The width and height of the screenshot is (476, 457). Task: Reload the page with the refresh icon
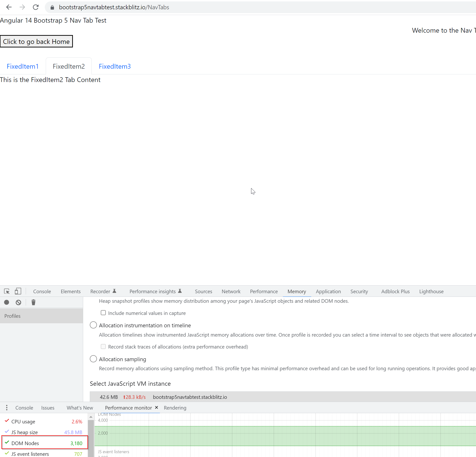tap(35, 7)
